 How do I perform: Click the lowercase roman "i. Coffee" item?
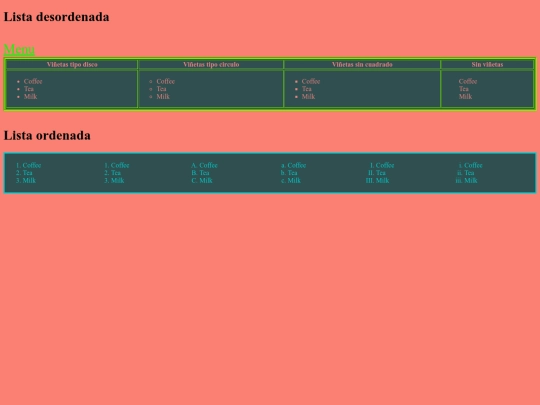pos(470,165)
